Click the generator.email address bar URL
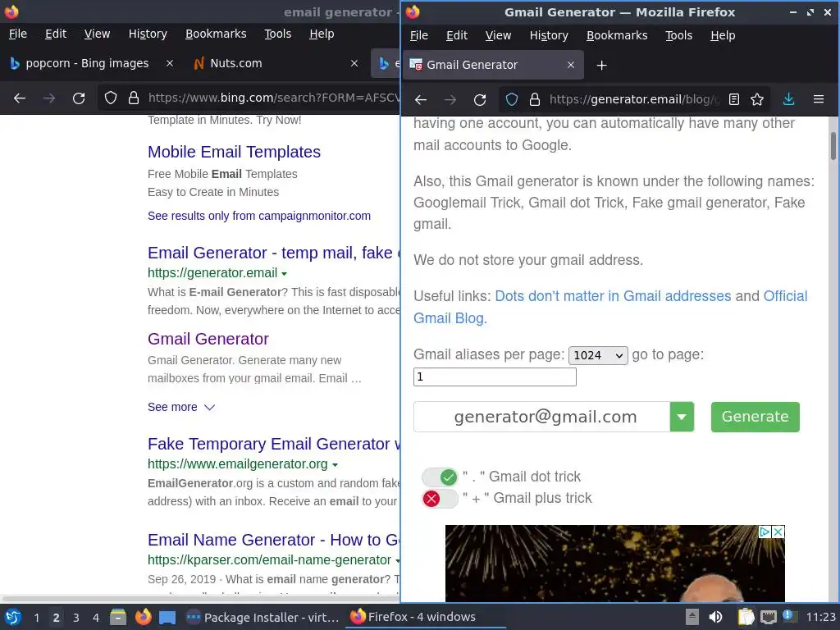840x630 pixels. pos(634,99)
